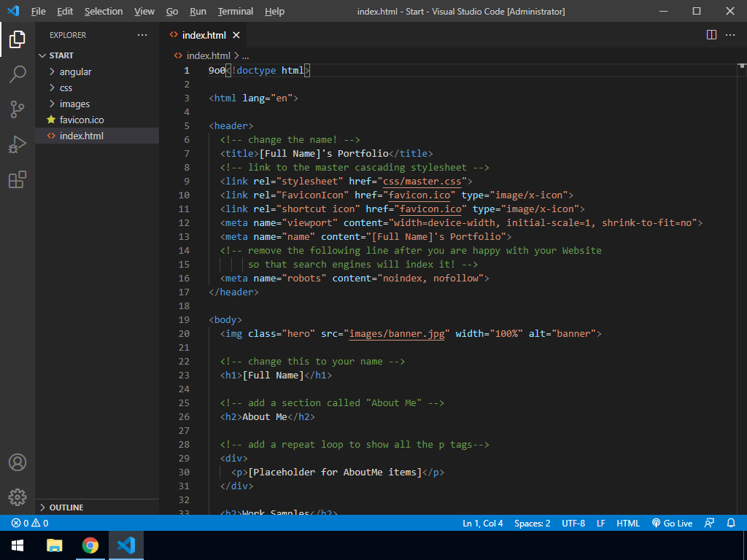
Task: Open the Search view in activity bar
Action: tap(18, 74)
